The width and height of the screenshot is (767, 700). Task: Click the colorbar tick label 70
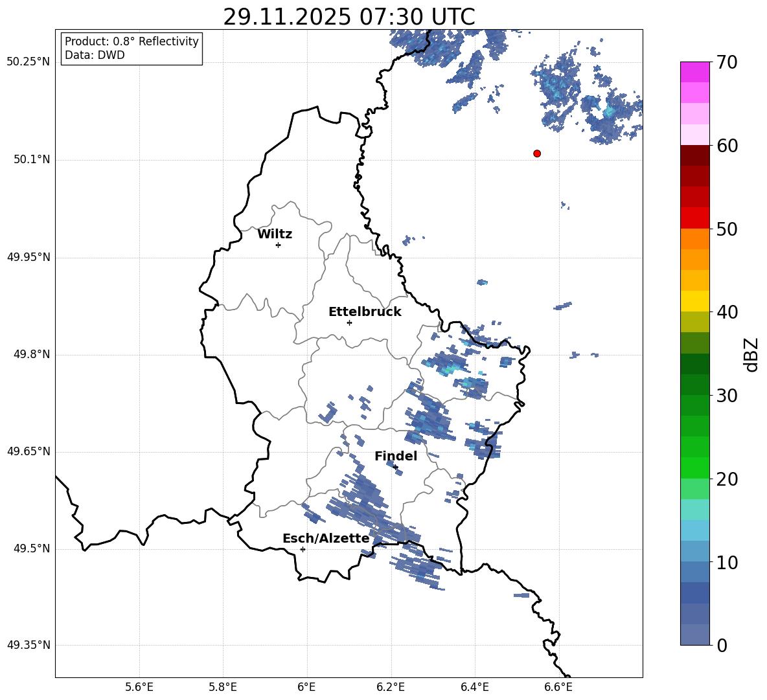727,62
